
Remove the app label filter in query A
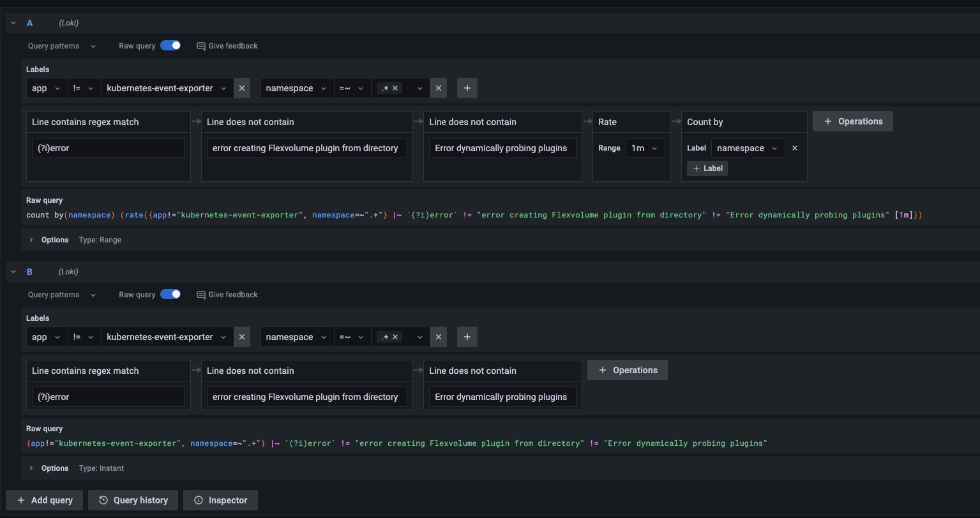pyautogui.click(x=242, y=88)
